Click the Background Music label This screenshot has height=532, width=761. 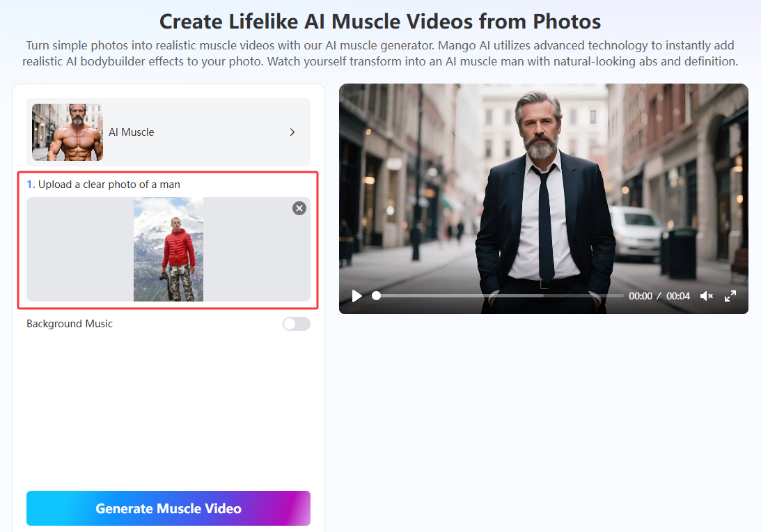click(70, 324)
